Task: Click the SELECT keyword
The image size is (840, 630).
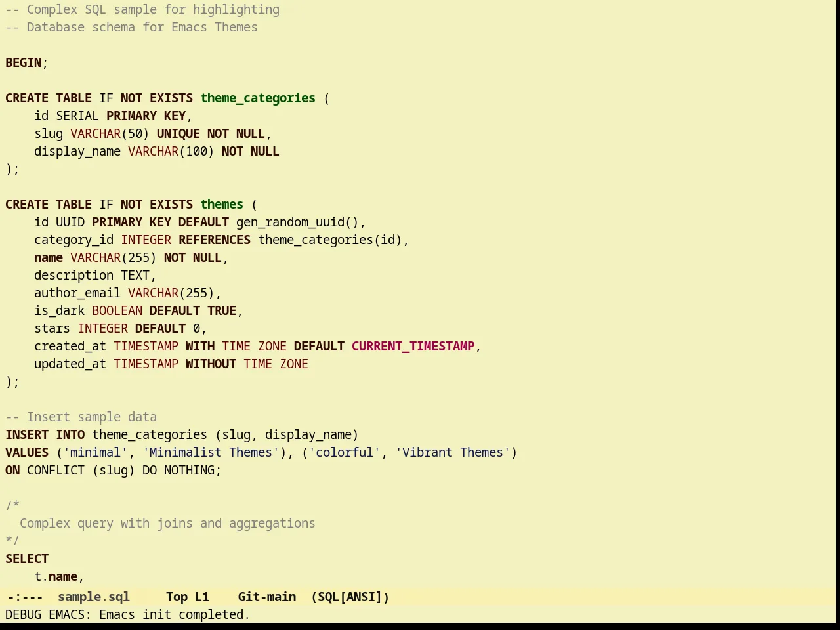Action: click(x=27, y=559)
